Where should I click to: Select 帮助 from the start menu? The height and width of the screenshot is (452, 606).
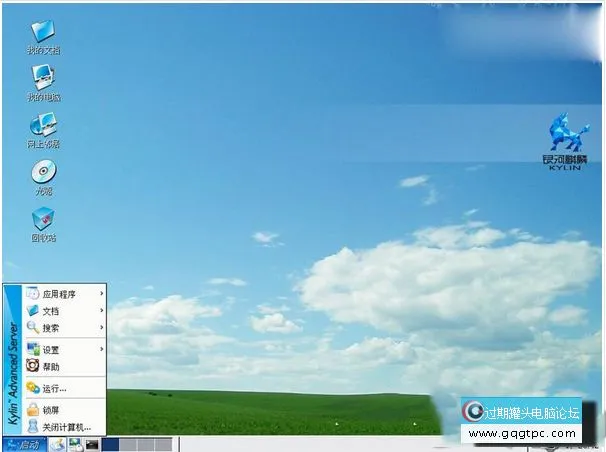[x=50, y=366]
